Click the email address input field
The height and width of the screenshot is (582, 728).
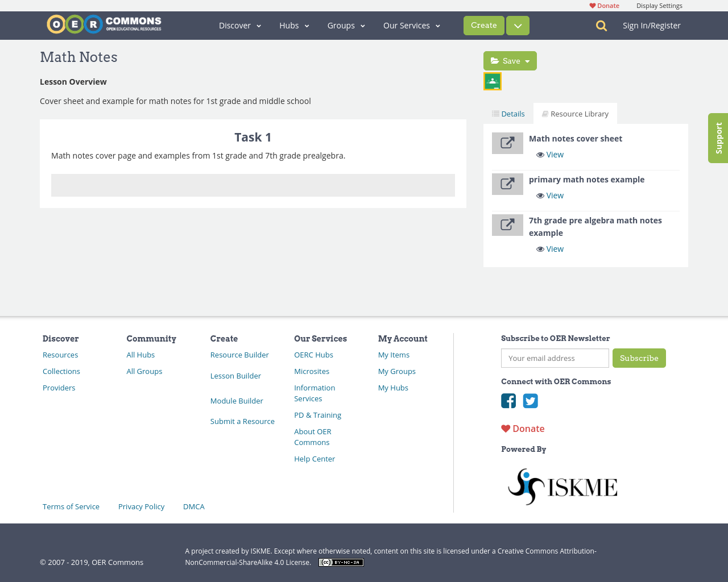click(555, 358)
